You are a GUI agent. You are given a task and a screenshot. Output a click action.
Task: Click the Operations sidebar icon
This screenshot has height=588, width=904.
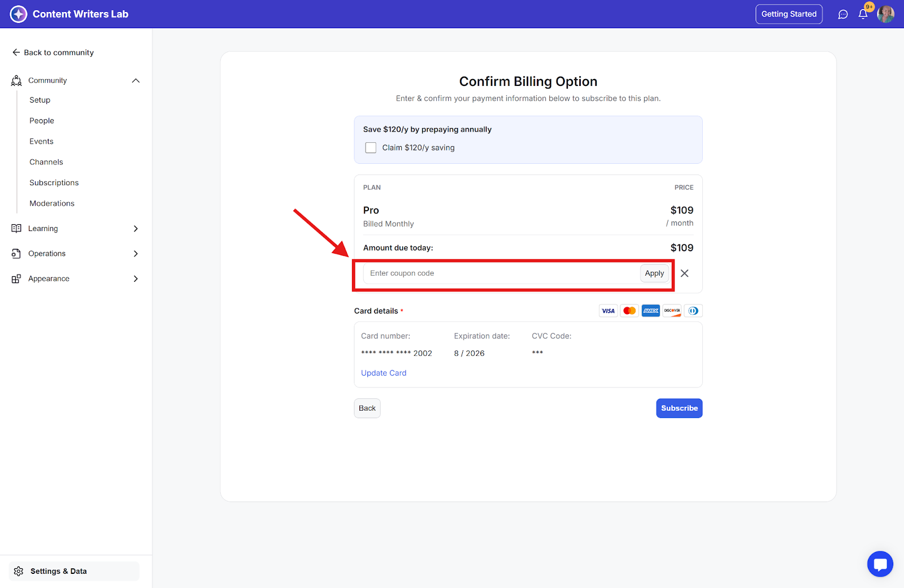click(16, 254)
